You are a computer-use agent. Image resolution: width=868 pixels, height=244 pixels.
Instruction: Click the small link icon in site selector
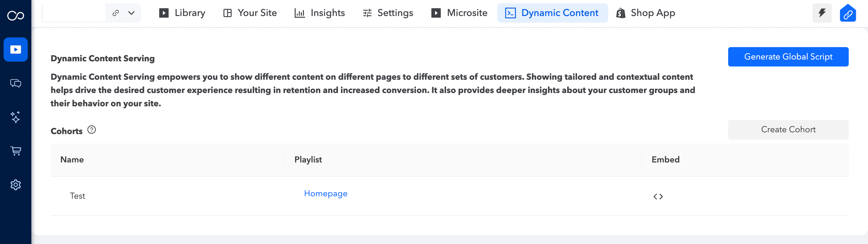(115, 13)
